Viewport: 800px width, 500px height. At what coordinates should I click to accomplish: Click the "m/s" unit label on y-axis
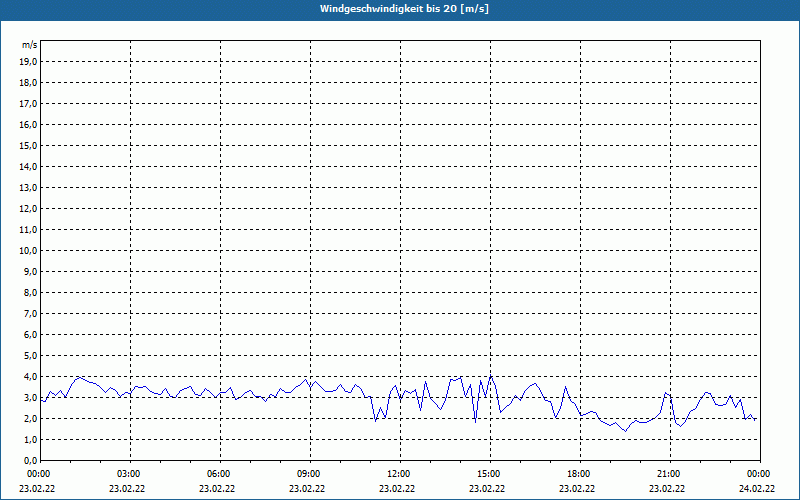[29, 45]
